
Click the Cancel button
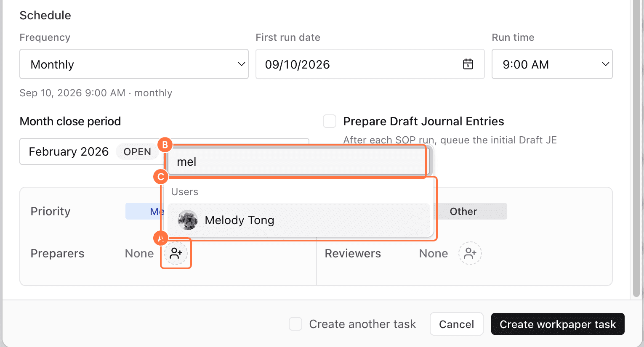pos(457,324)
